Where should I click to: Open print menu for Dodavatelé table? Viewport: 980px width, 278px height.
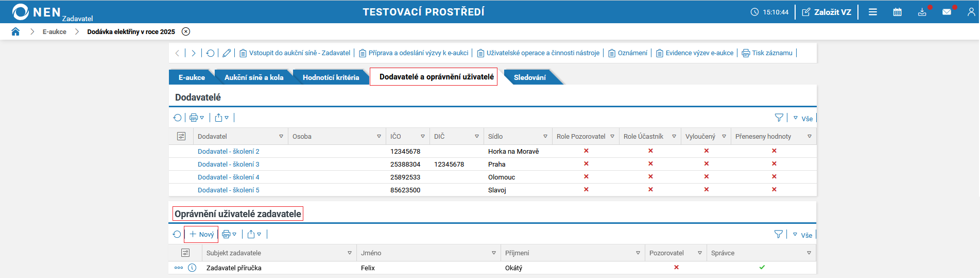pyautogui.click(x=197, y=118)
